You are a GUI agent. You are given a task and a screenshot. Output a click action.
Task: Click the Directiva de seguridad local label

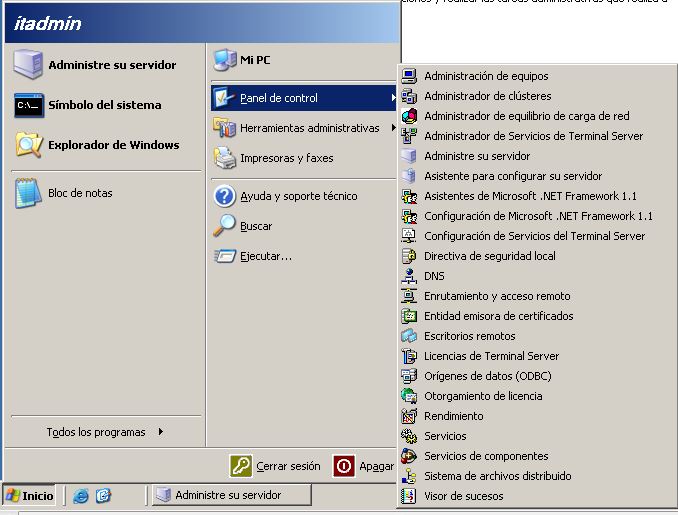point(489,256)
